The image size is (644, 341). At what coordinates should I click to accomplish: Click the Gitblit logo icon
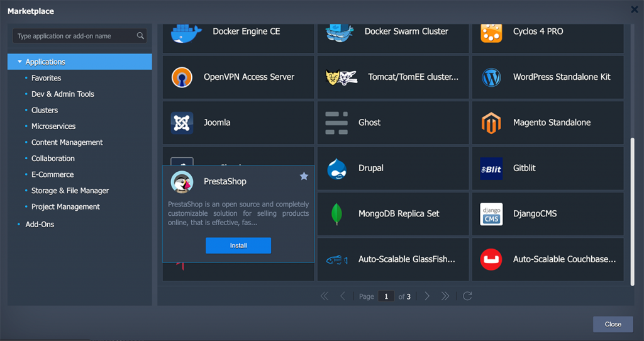point(491,169)
